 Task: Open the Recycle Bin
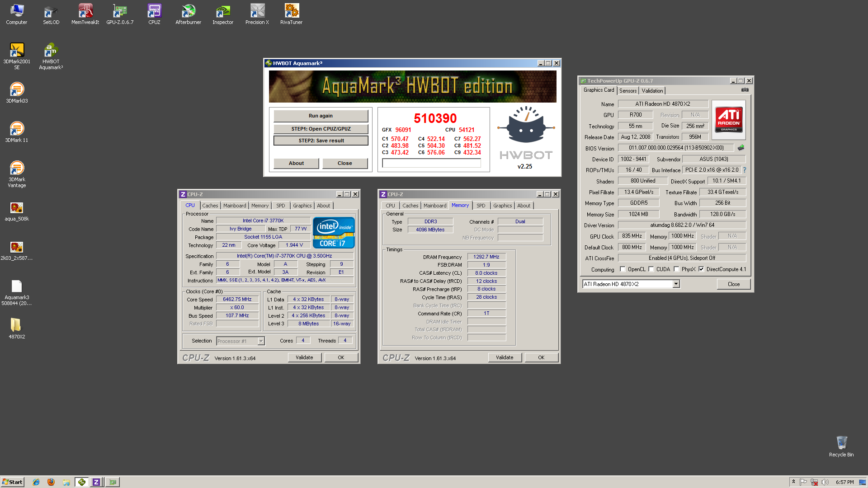pyautogui.click(x=841, y=446)
